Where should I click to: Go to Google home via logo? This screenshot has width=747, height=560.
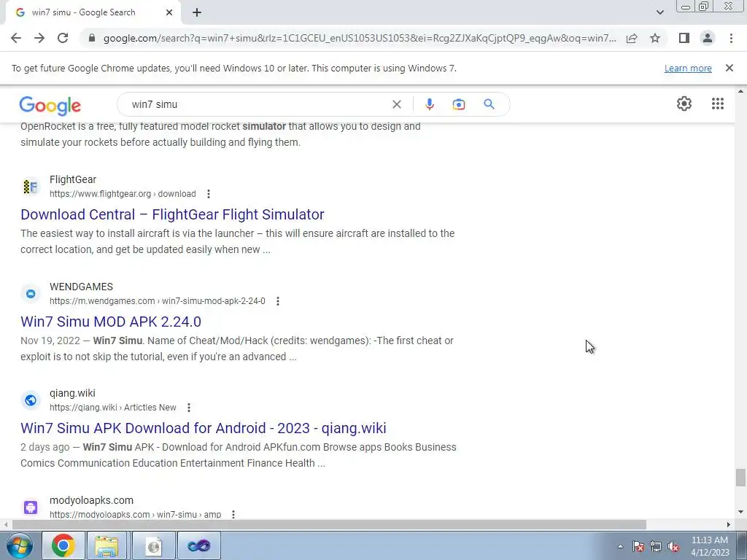(50, 105)
